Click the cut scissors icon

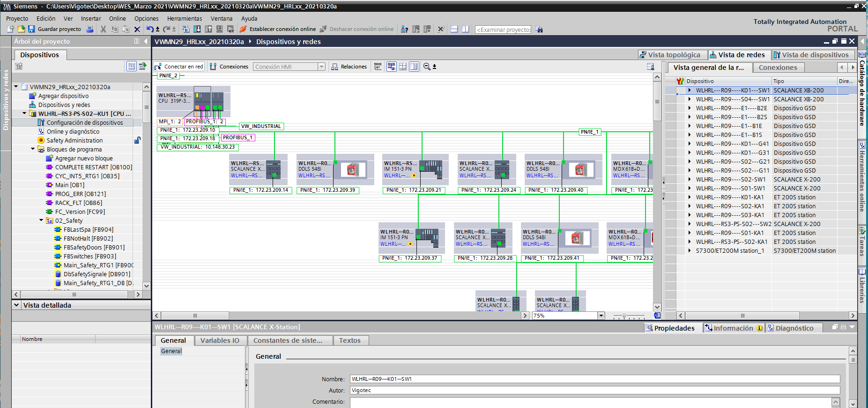coord(103,29)
